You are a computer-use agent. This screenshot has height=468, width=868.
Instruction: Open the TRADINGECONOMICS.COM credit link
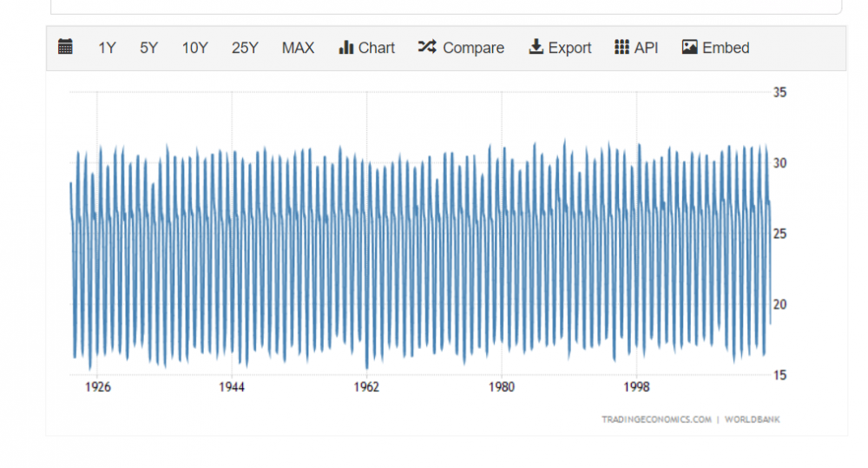coord(656,420)
